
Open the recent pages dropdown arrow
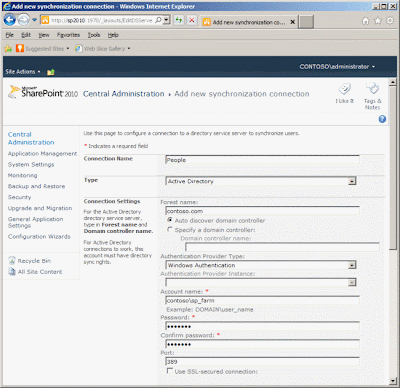(x=34, y=20)
